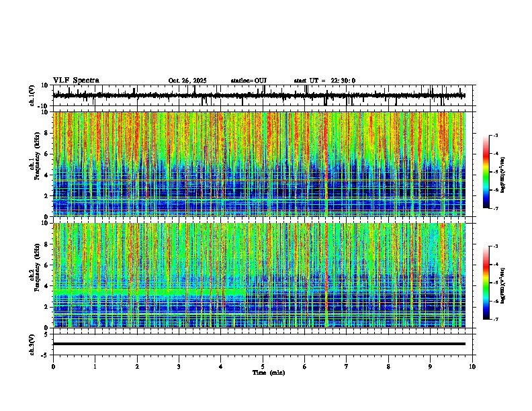Click the green 3.5 kHz band in ch.2 spectrogram

pyautogui.click(x=149, y=291)
